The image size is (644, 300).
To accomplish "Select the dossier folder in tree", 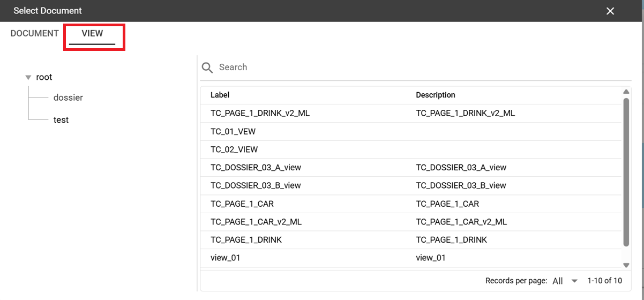I will coord(68,97).
